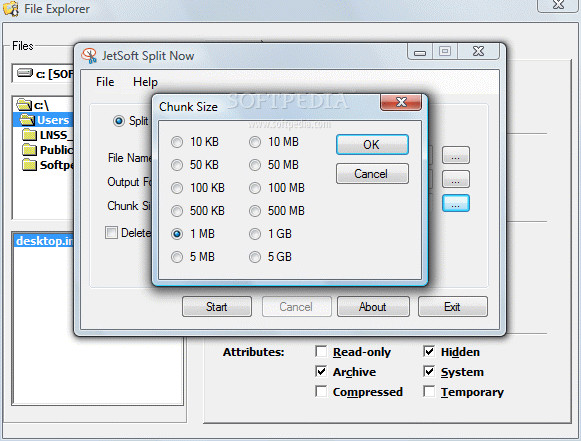
Task: Click the Exit button
Action: [452, 306]
